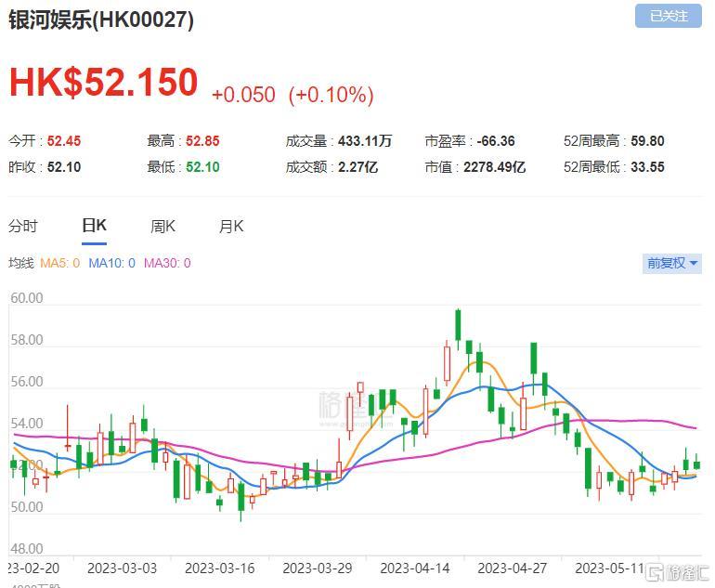The image size is (715, 588).
Task: Click the 市盈率 value -66.36
Action: point(496,141)
